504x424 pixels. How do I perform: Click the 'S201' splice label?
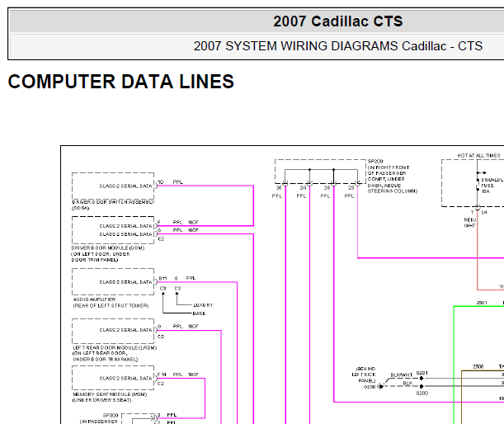pyautogui.click(x=422, y=373)
